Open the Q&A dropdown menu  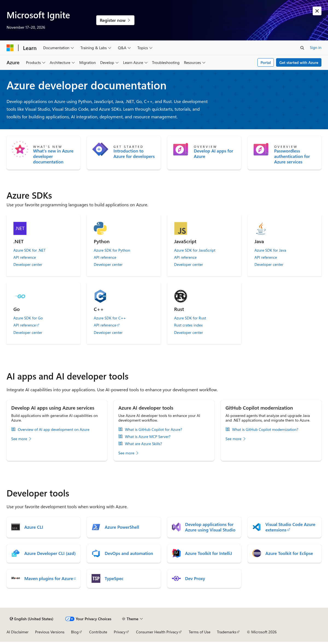tap(124, 48)
